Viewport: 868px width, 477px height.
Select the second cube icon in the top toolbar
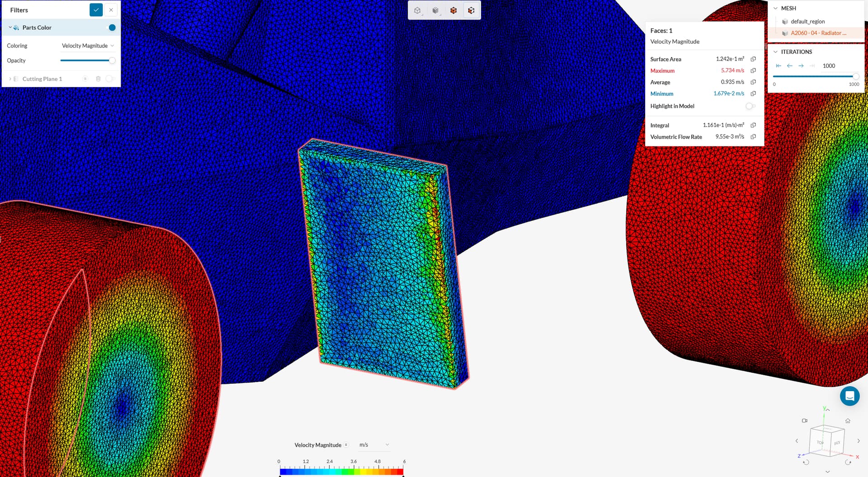435,10
